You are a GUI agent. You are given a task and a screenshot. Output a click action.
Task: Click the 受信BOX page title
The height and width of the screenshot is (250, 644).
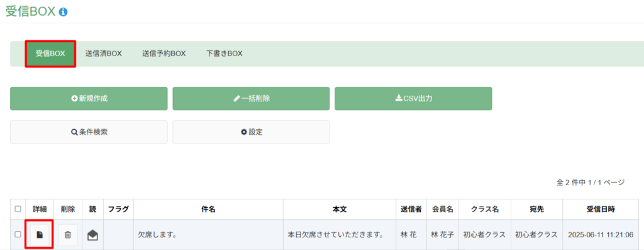coord(30,11)
